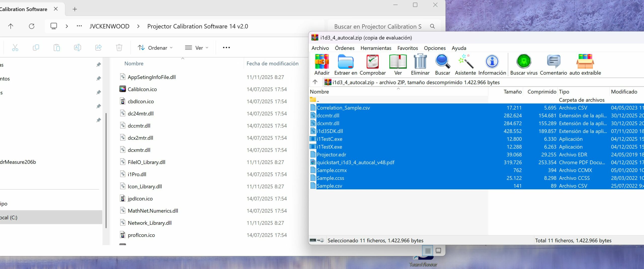Image resolution: width=644 pixels, height=269 pixels.
Task: Click the Explorer Cut scissors icon
Action: point(15,47)
